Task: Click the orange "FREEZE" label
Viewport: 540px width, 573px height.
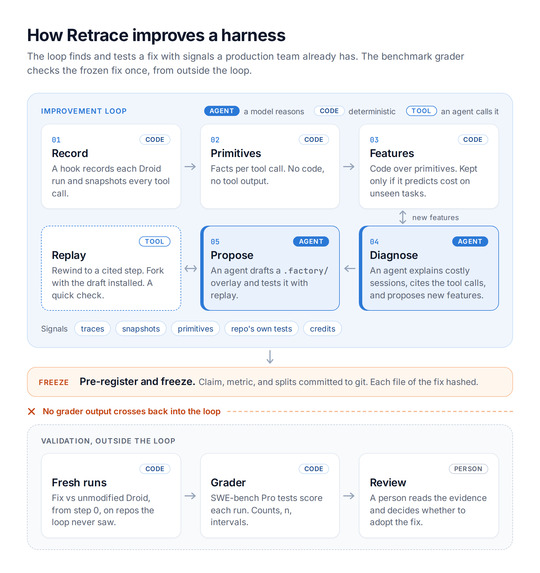Action: 54,382
